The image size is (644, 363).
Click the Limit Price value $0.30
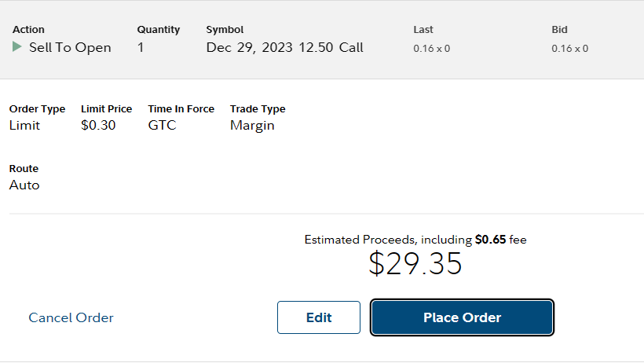click(98, 125)
